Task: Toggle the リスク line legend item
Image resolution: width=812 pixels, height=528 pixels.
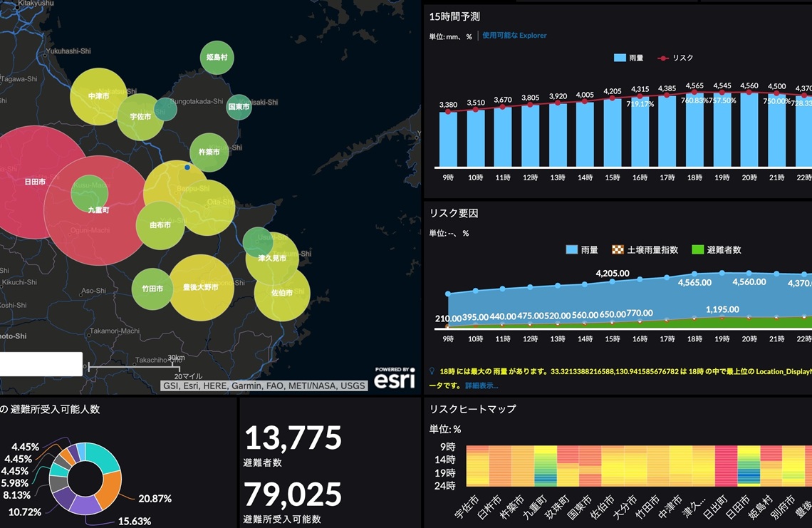Action: 675,58
